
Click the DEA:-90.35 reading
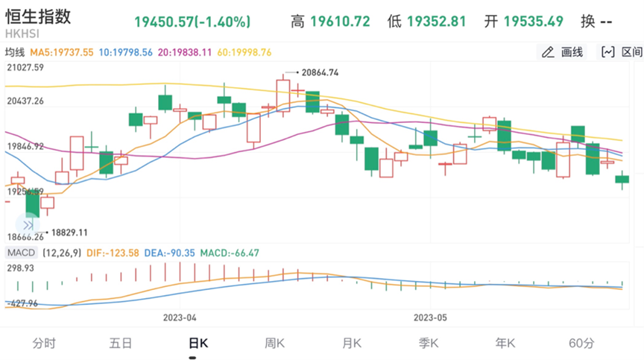tap(169, 253)
